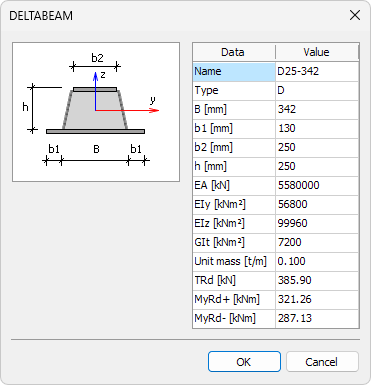Click the TRd value 385.90
Screen dimensions: 371x385
317,281
